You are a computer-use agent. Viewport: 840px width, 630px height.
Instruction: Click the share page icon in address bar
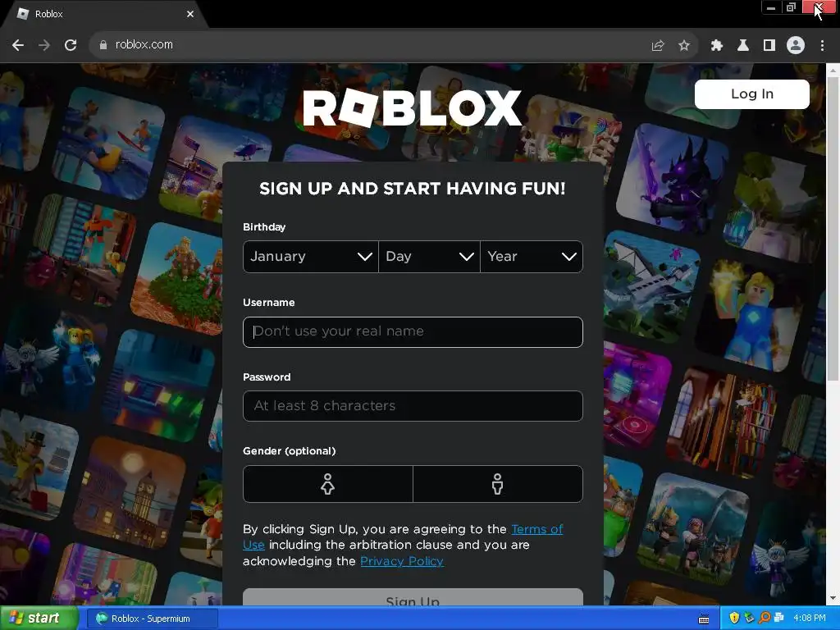click(x=658, y=46)
